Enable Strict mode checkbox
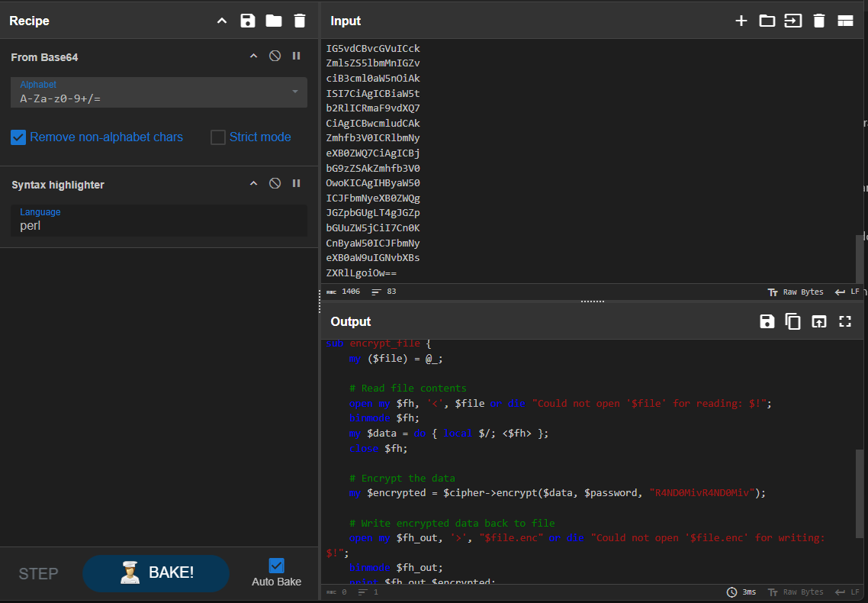Image resolution: width=868 pixels, height=603 pixels. point(218,137)
